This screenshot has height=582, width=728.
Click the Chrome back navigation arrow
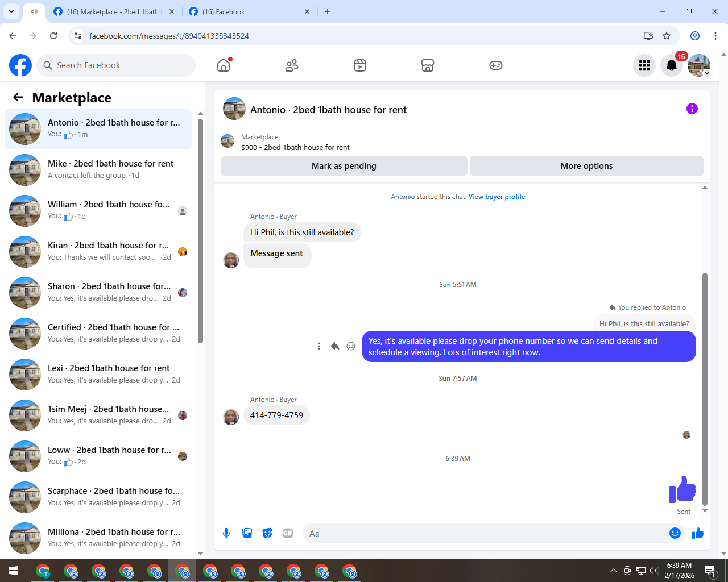13,36
